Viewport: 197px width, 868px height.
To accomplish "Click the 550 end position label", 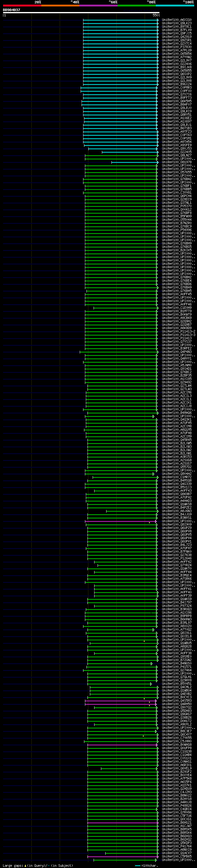I will coord(155,15).
